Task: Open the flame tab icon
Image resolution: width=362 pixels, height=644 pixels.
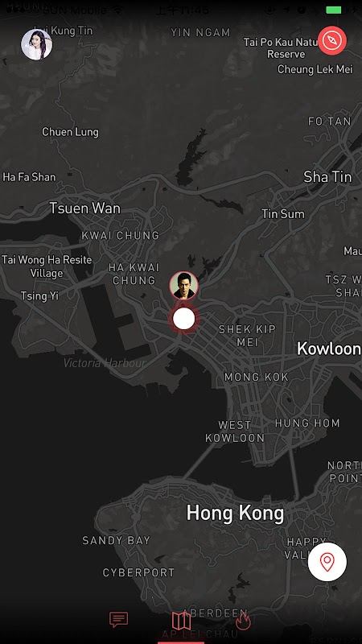Action: pos(243,620)
